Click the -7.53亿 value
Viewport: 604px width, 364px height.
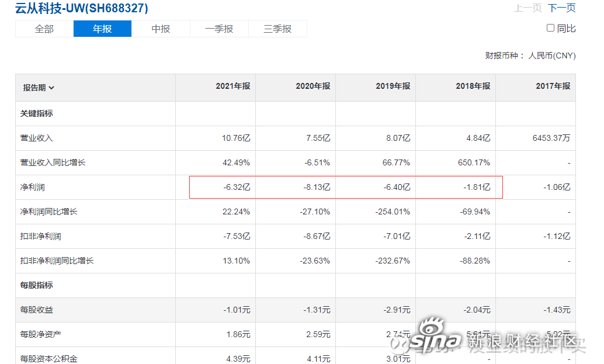[x=237, y=236]
